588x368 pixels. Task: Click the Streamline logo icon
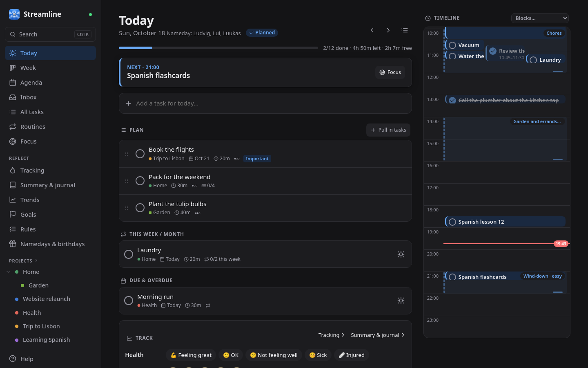pyautogui.click(x=14, y=14)
